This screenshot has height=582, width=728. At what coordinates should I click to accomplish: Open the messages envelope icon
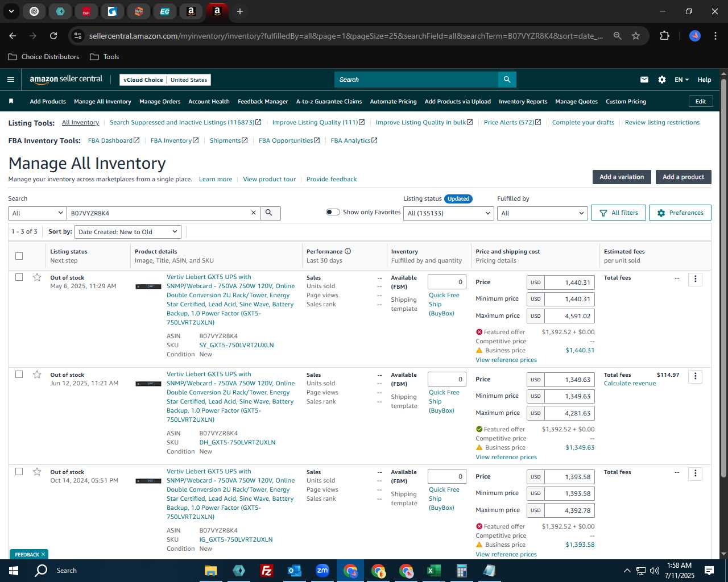(644, 80)
